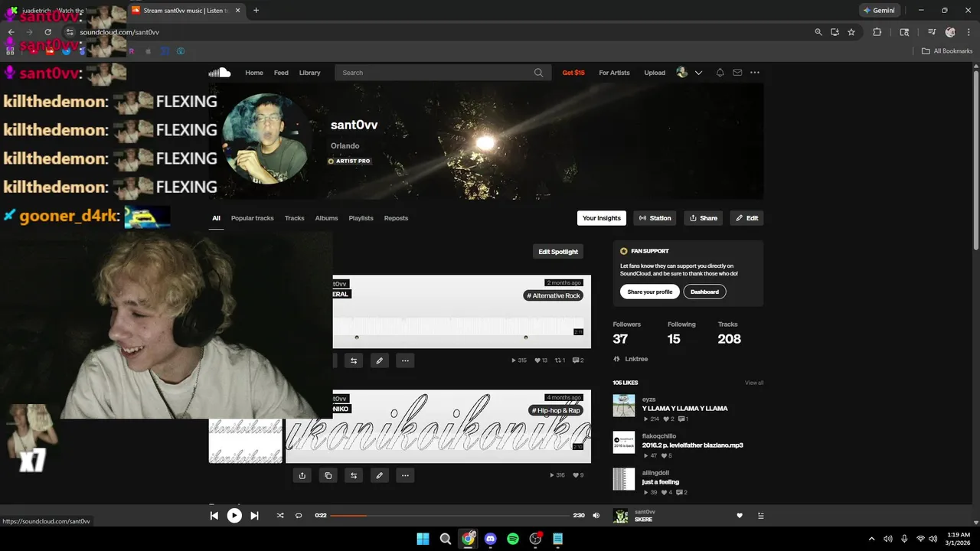
Task: Seek within the Alternative Rock track waveform
Action: click(458, 326)
